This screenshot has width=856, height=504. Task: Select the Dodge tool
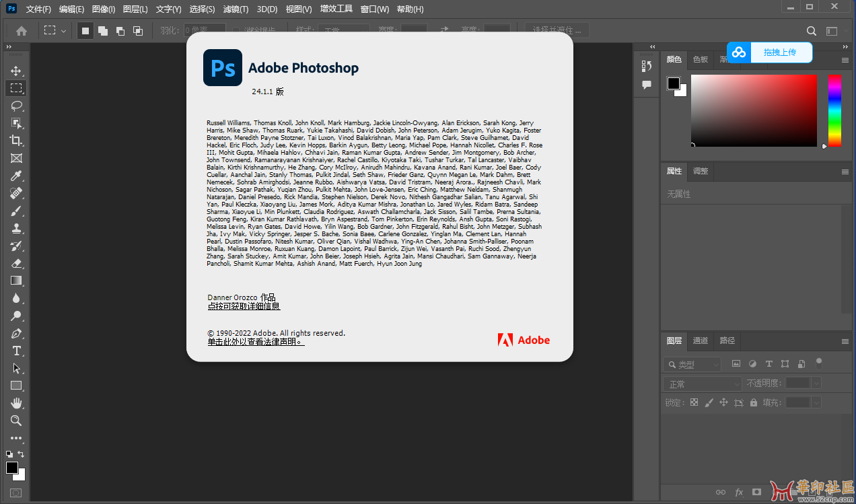(x=15, y=316)
